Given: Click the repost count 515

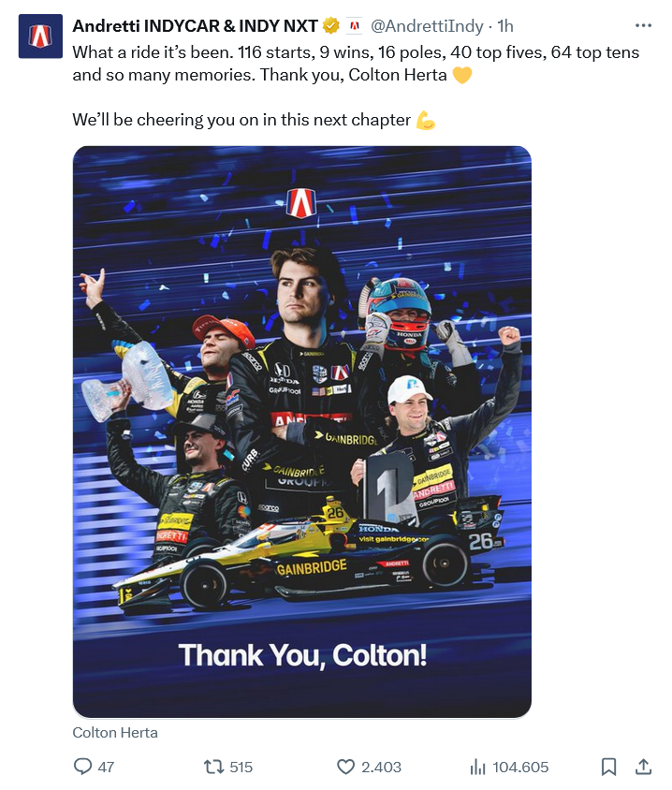Looking at the screenshot, I should click(241, 767).
